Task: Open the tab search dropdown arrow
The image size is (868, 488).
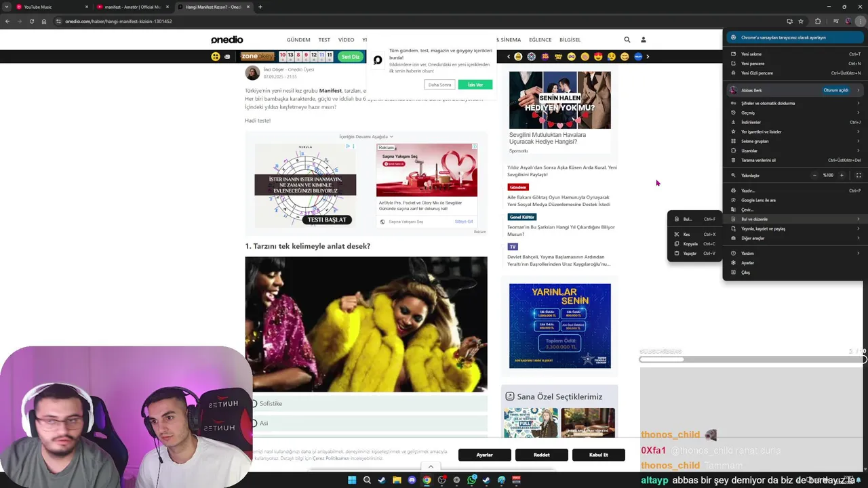Action: [x=7, y=7]
